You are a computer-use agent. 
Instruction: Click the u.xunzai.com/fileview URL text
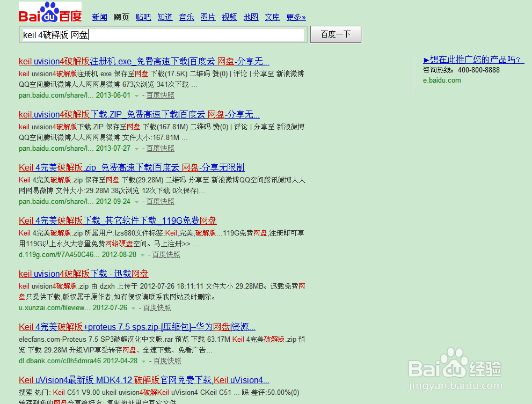55,308
